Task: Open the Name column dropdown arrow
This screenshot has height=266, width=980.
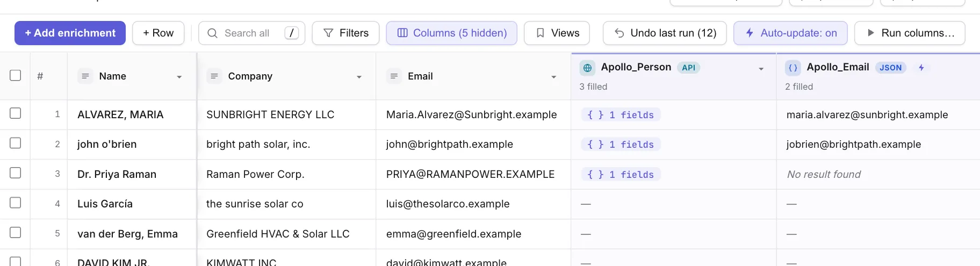Action: tap(179, 77)
